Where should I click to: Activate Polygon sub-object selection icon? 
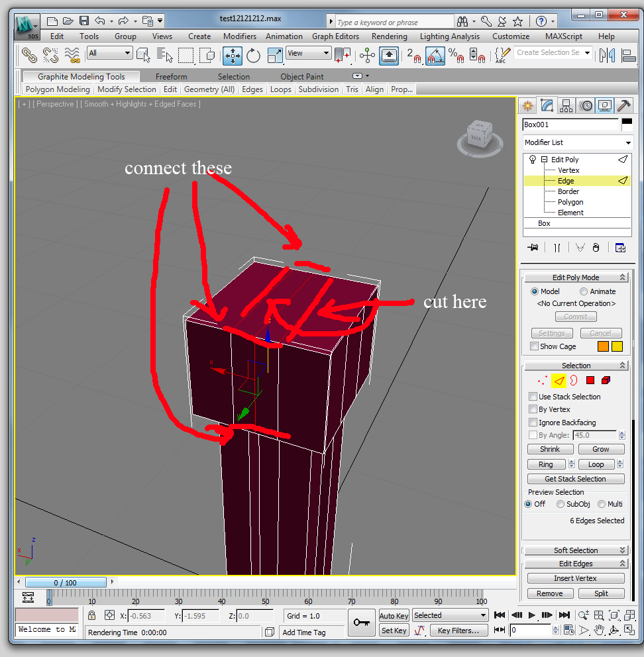590,381
